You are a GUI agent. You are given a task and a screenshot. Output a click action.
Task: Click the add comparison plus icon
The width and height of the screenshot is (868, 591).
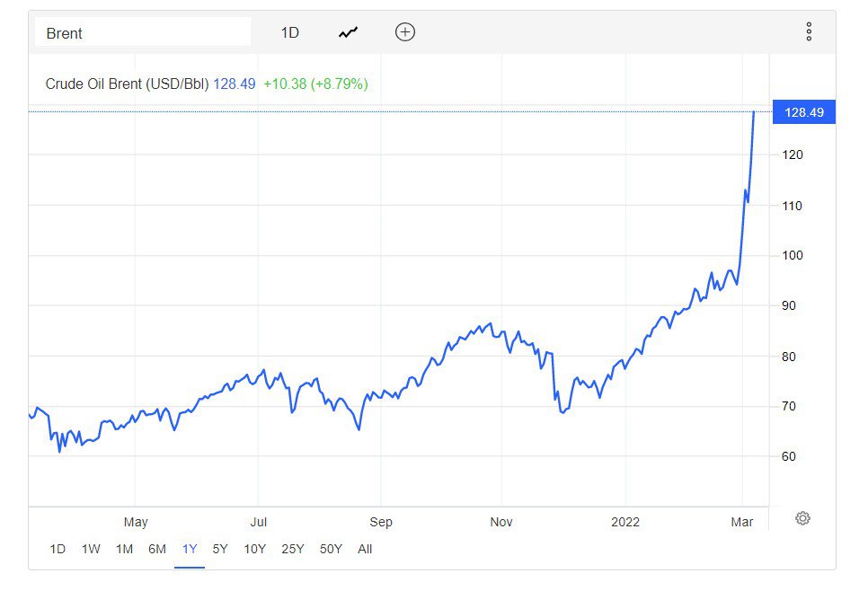pos(405,32)
